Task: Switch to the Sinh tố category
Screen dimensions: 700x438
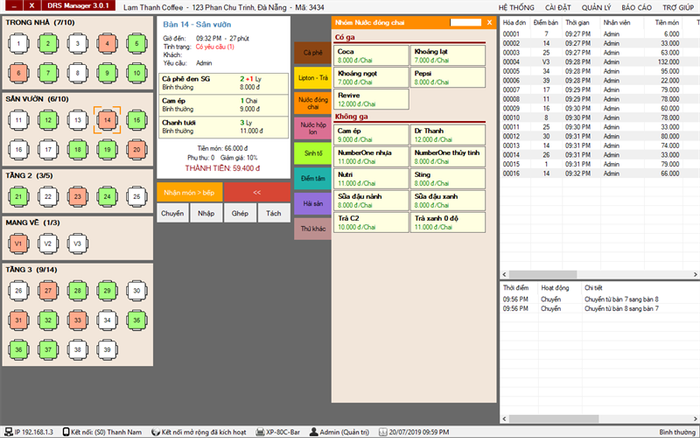Action: point(311,152)
